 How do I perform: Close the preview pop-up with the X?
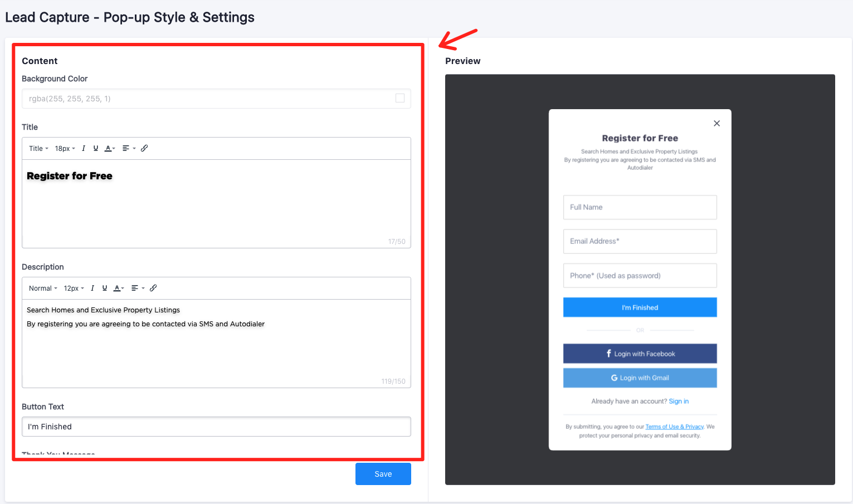[716, 124]
